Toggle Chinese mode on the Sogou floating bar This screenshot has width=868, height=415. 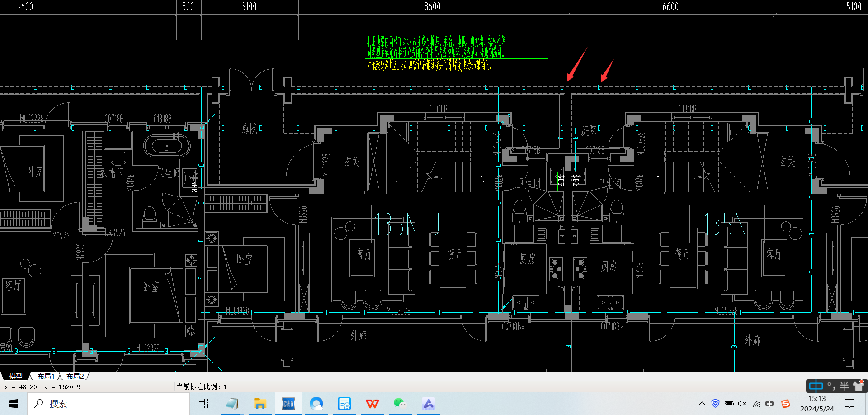coord(816,386)
